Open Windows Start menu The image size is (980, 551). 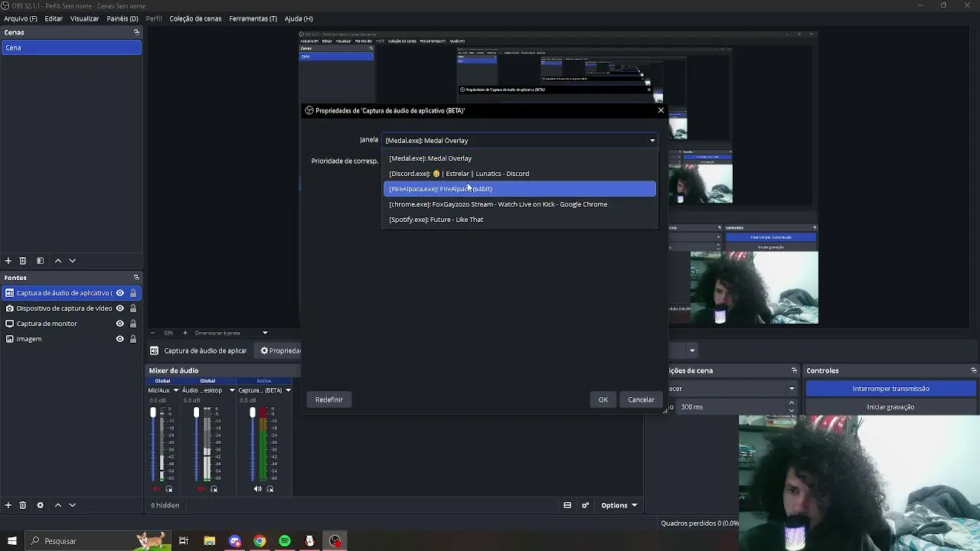coord(12,541)
